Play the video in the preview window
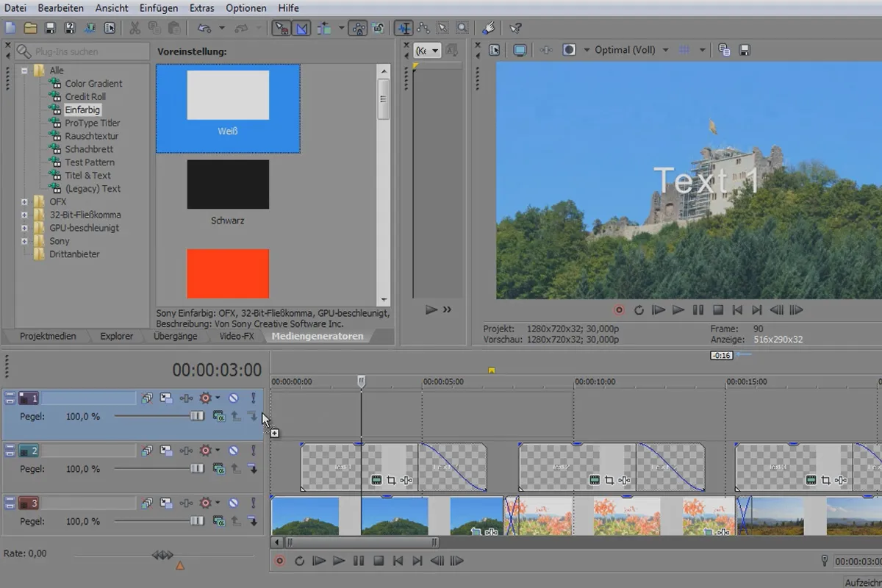 coord(678,310)
